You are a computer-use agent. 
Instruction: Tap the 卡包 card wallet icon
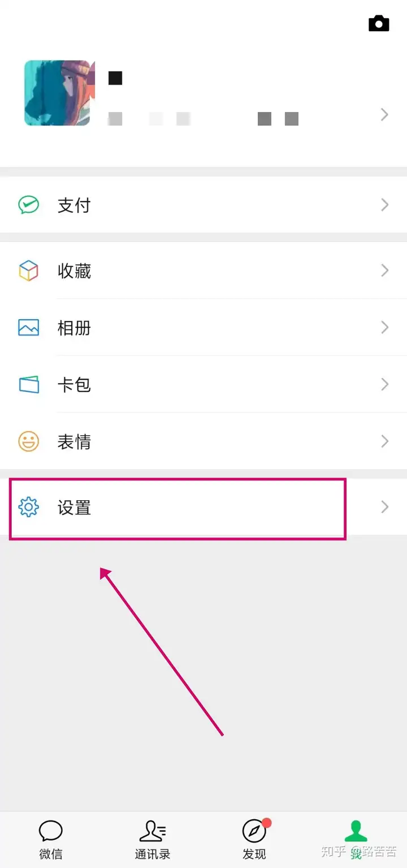28,385
